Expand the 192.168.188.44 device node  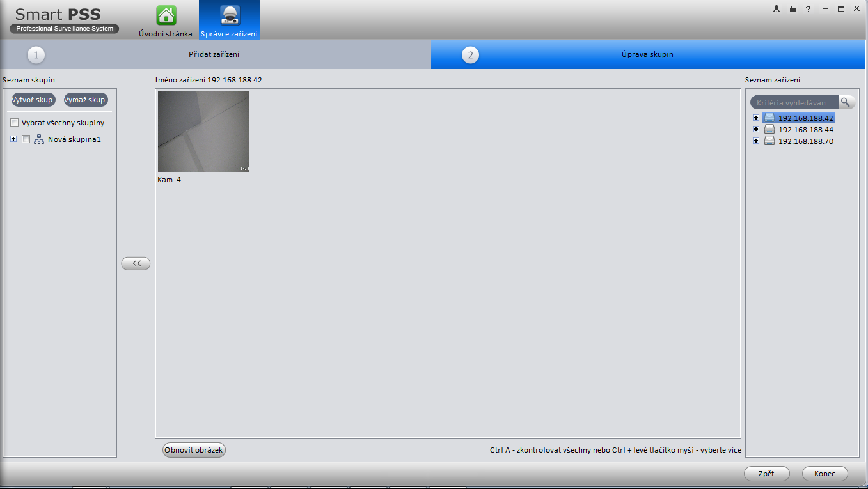756,129
